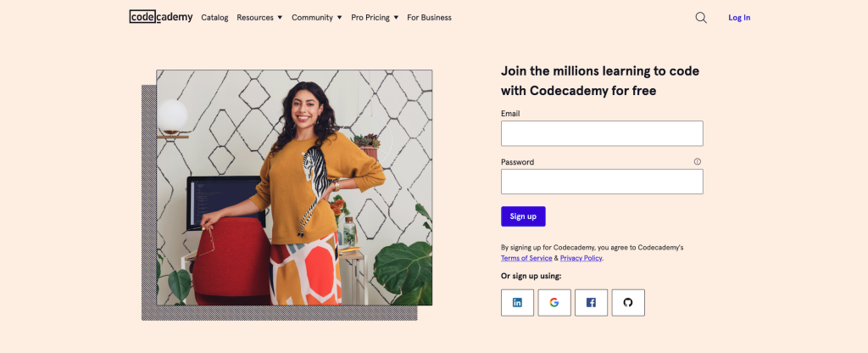
Task: Click the hero photo of woman
Action: pos(294,188)
